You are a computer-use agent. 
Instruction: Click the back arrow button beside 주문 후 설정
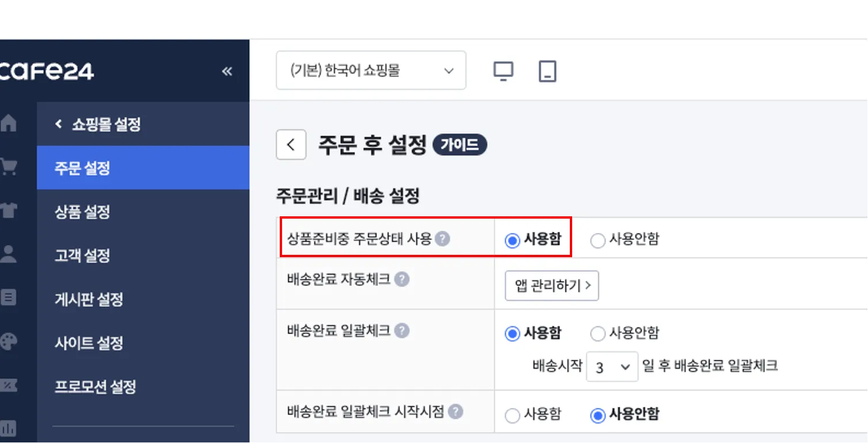pyautogui.click(x=291, y=144)
